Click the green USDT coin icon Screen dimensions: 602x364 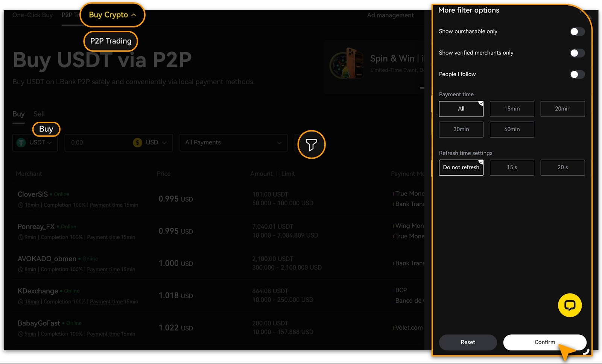tap(21, 143)
